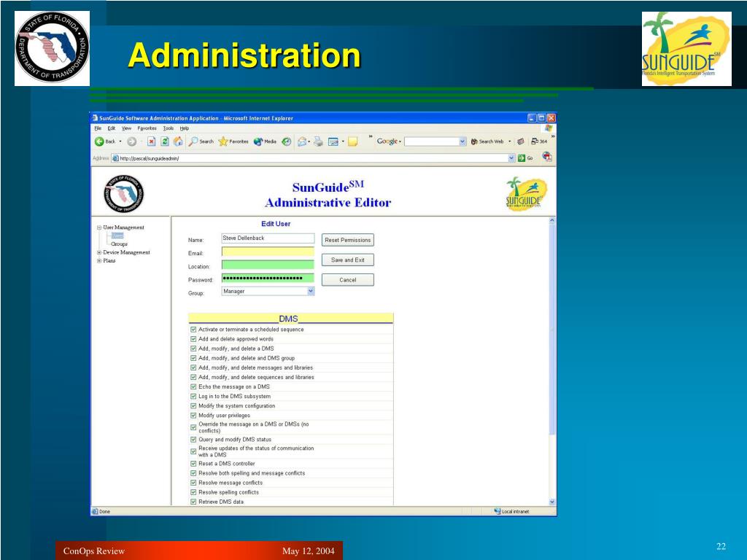Collapse the User Management tree node
747x560 pixels.
pyautogui.click(x=99, y=227)
